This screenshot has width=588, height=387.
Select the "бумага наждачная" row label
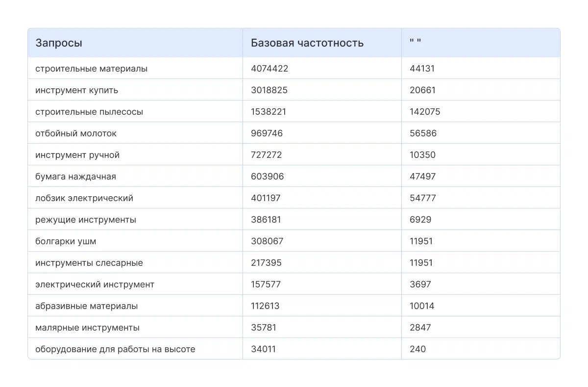(75, 177)
